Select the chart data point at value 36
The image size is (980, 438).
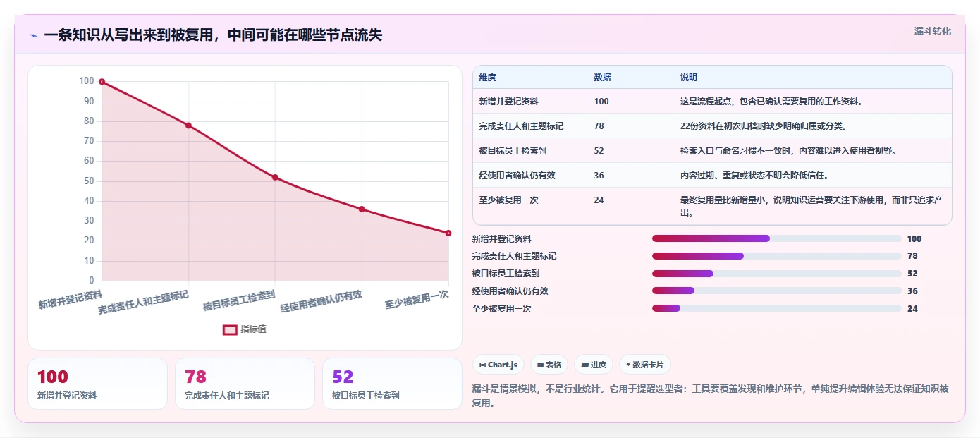pos(362,209)
